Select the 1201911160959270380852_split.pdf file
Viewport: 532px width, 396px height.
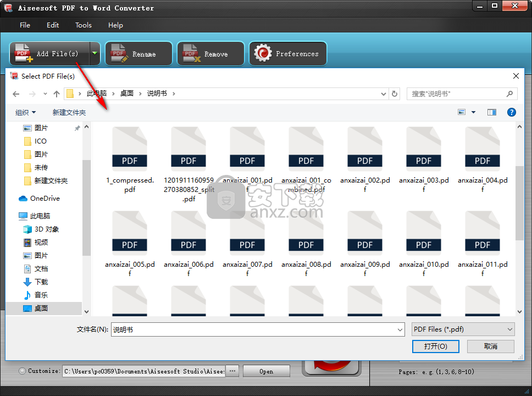pyautogui.click(x=189, y=164)
